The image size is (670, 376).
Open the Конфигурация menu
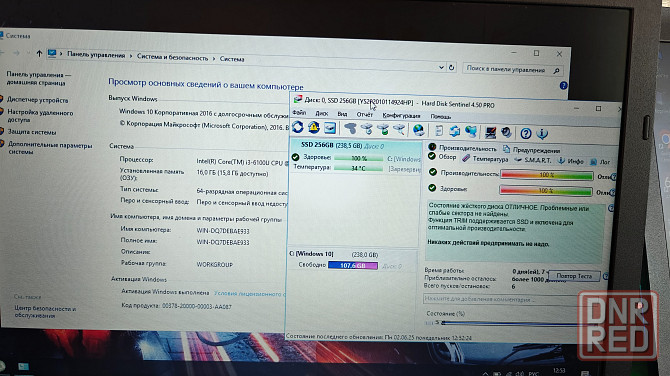(401, 116)
